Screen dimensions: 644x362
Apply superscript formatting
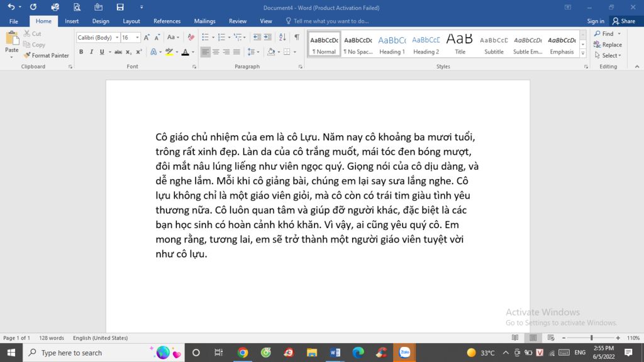pos(139,52)
